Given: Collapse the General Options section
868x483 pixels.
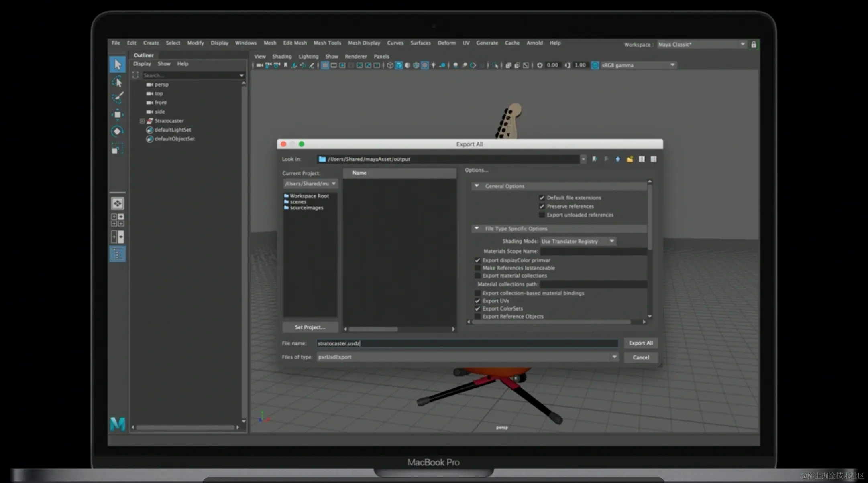Looking at the screenshot, I should coord(477,186).
